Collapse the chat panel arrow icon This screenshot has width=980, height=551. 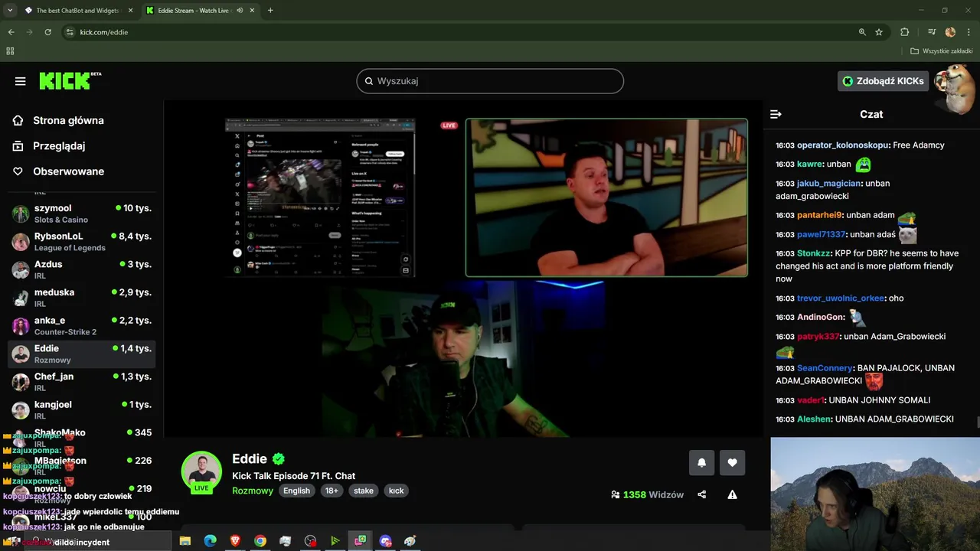pyautogui.click(x=776, y=114)
